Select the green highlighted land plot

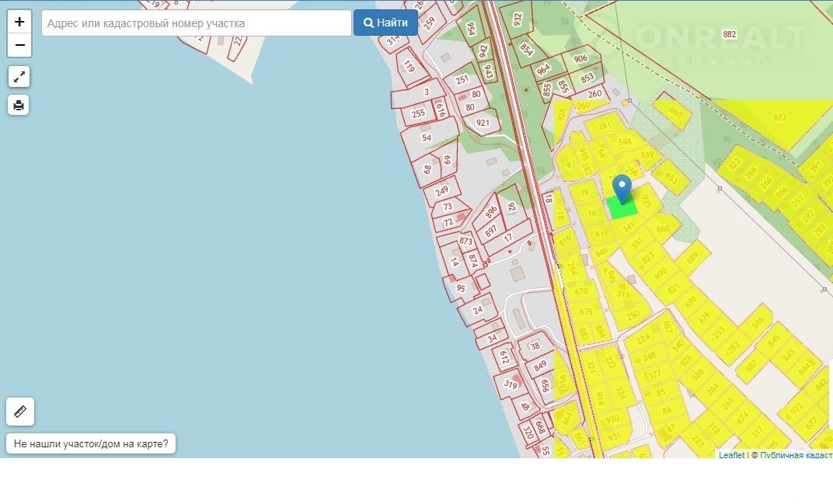(x=622, y=208)
